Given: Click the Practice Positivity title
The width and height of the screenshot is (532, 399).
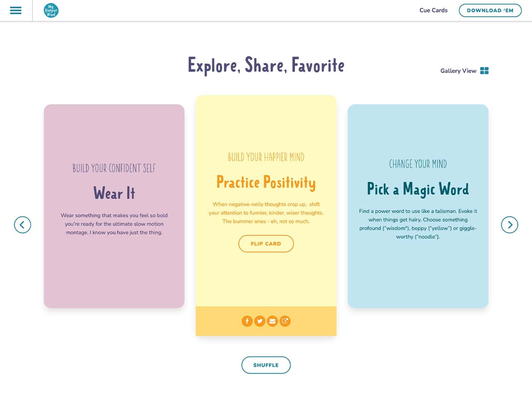Looking at the screenshot, I should [x=266, y=182].
